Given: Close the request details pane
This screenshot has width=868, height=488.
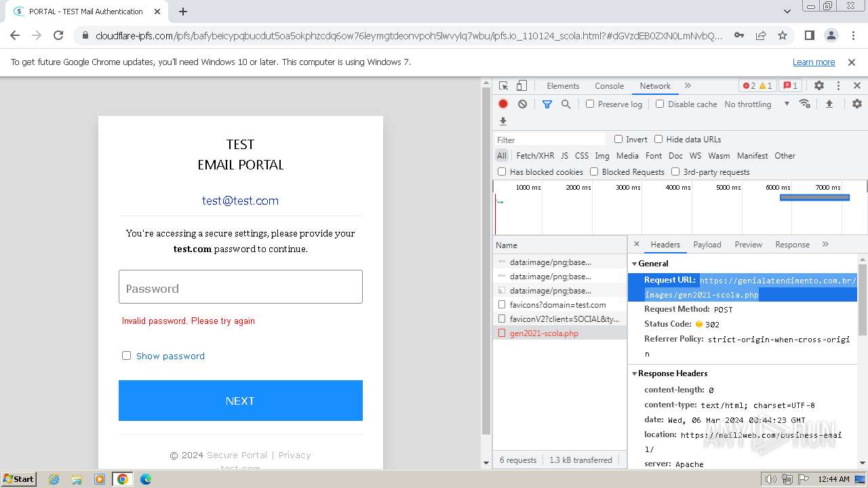Looking at the screenshot, I should pos(637,244).
